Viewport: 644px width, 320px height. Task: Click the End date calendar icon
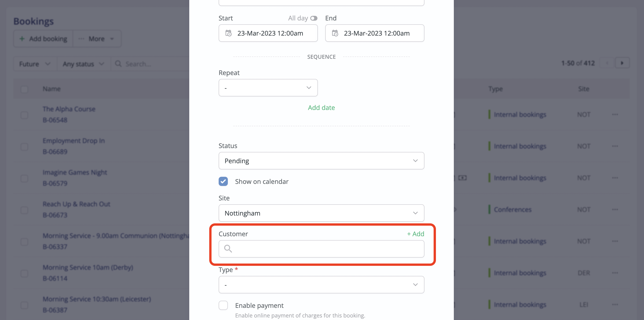point(335,33)
